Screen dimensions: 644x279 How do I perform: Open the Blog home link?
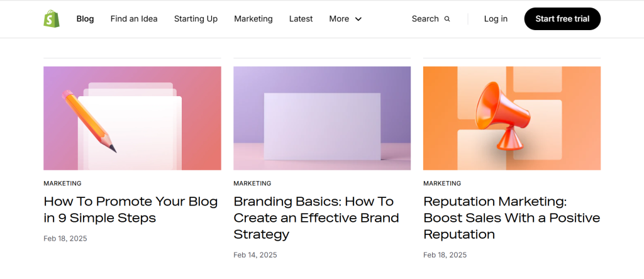click(x=85, y=19)
